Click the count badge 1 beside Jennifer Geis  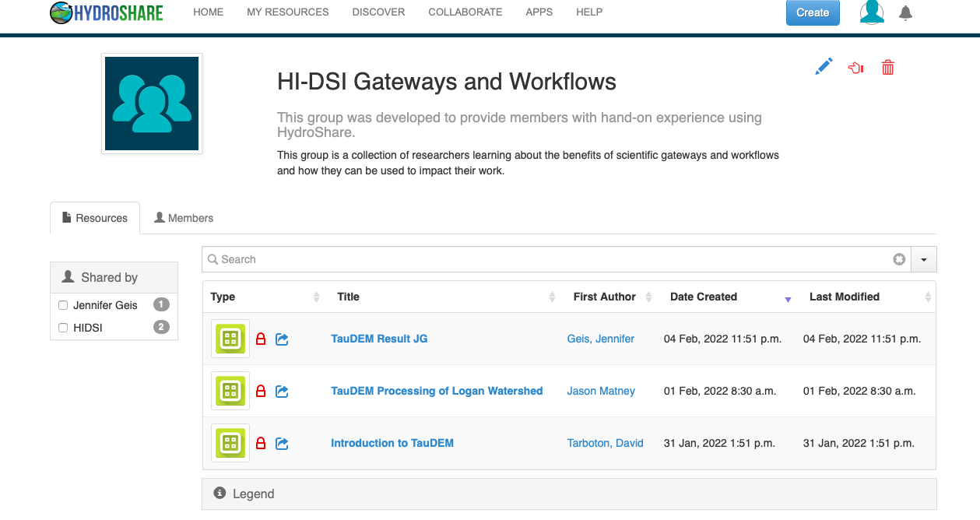(x=161, y=304)
